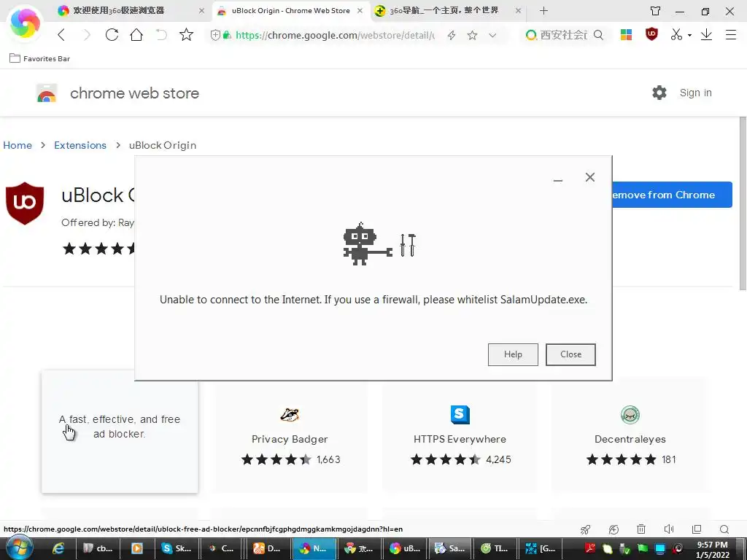Open the browser hamburger main menu
Screen dimensions: 747x560
(731, 34)
